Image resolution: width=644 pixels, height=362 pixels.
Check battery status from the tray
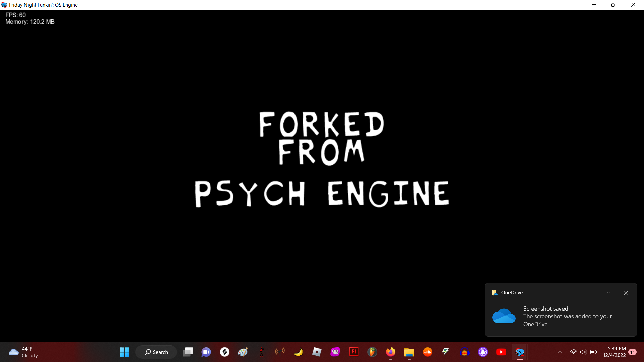(594, 352)
